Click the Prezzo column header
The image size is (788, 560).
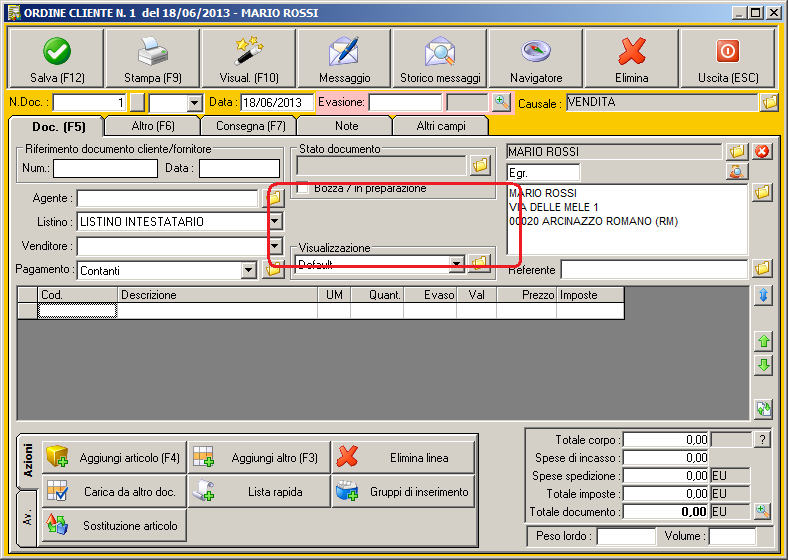(x=527, y=295)
